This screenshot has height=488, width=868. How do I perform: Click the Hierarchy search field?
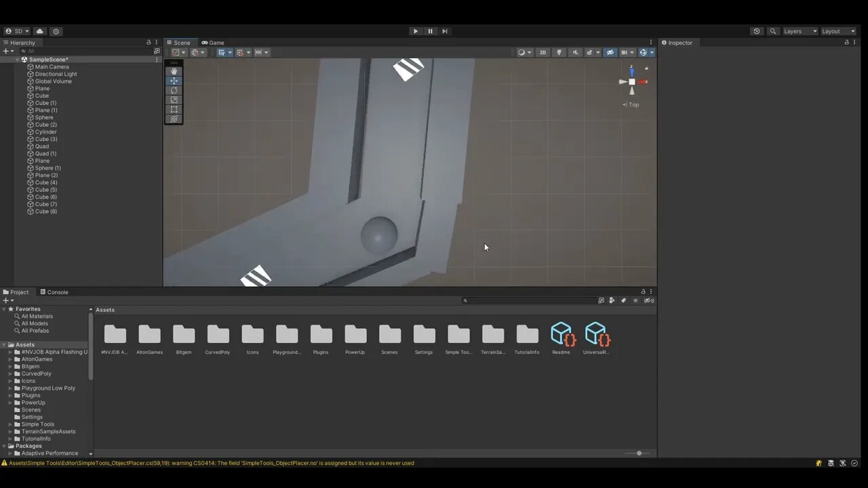(85, 51)
